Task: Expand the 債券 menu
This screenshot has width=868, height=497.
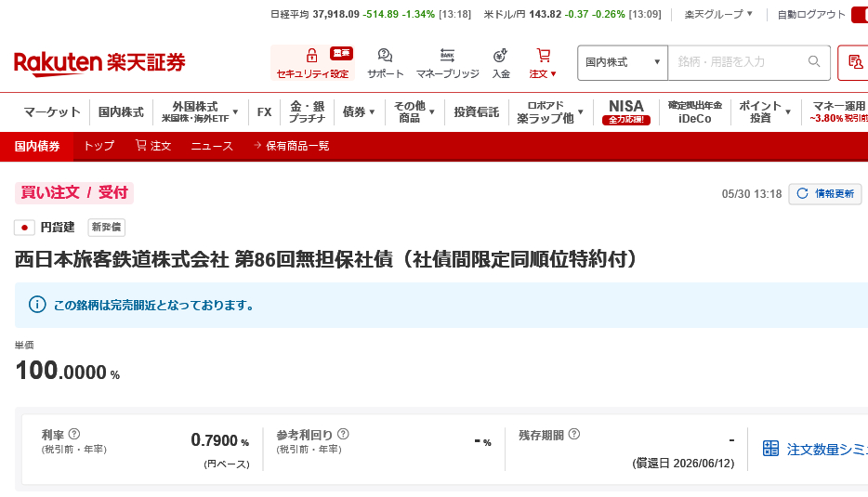Action: pos(359,112)
